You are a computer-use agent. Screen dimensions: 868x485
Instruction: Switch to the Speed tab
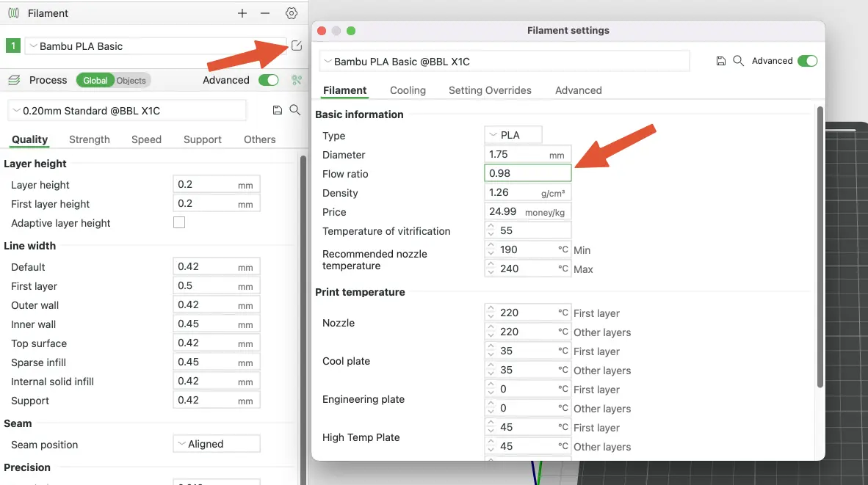[x=146, y=139]
